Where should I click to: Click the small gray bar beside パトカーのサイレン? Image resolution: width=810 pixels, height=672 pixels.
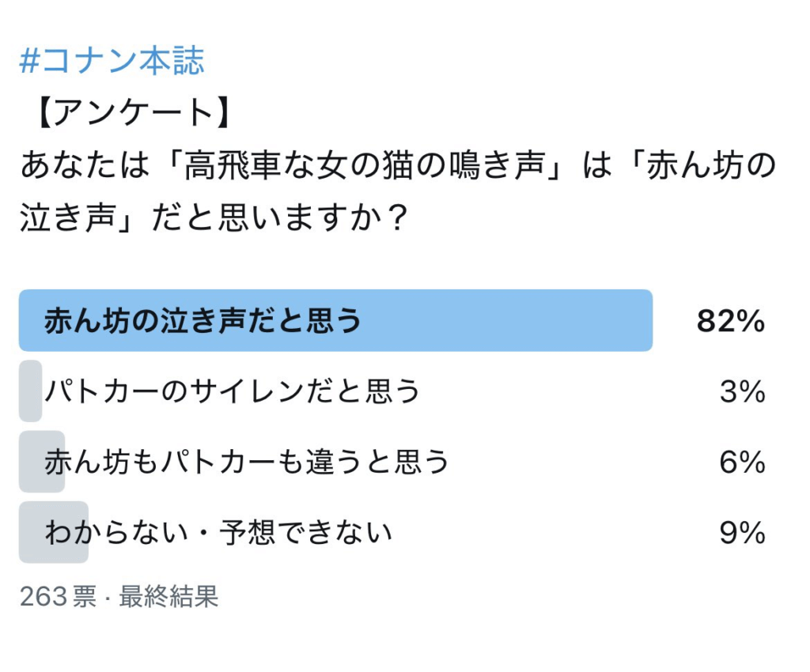pyautogui.click(x=31, y=391)
